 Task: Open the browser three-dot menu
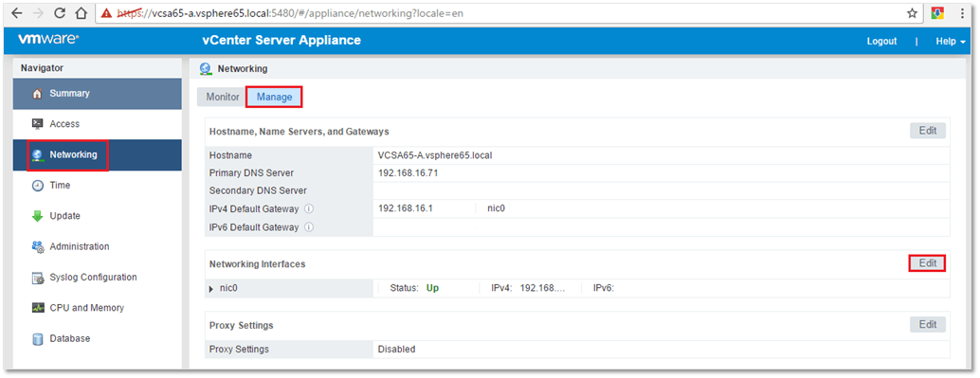pyautogui.click(x=963, y=12)
